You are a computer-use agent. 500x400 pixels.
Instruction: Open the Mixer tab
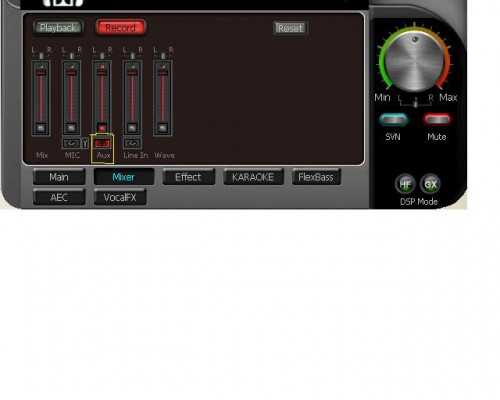(x=124, y=177)
